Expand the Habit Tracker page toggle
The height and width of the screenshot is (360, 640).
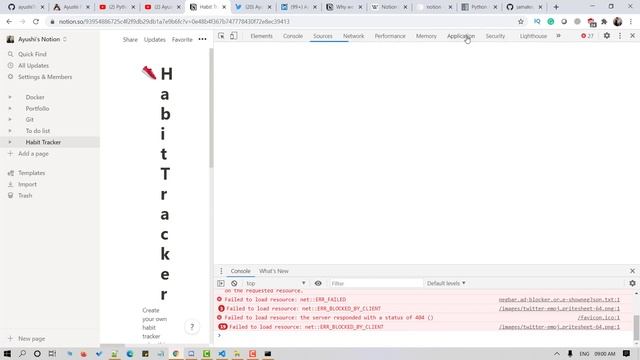pos(10,142)
